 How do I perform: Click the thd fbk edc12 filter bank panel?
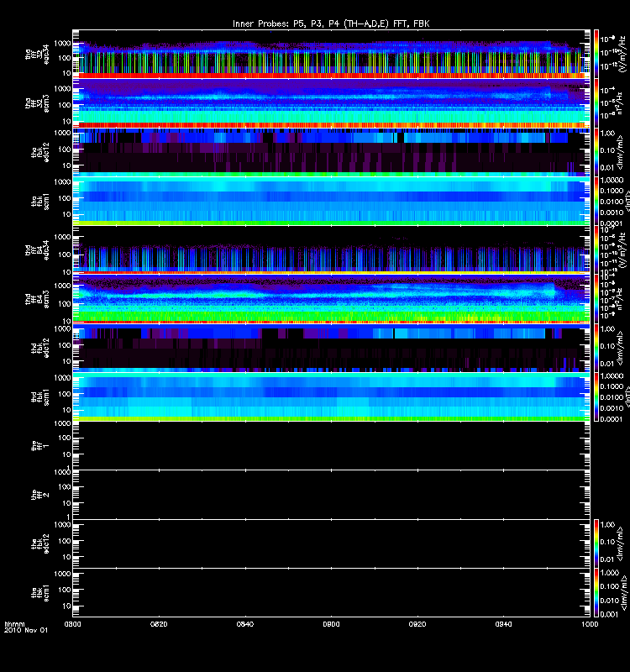pyautogui.click(x=331, y=348)
